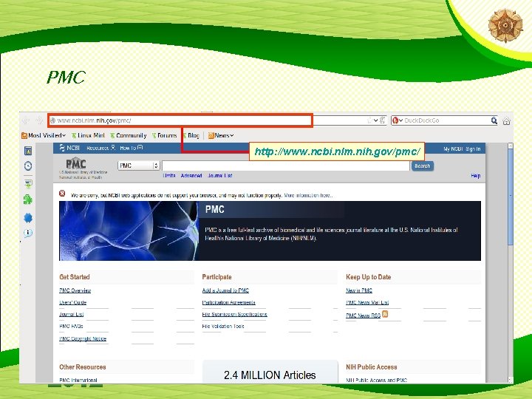Open the New in PMC link
Screen dimensions: 532x399
pyautogui.click(x=359, y=290)
